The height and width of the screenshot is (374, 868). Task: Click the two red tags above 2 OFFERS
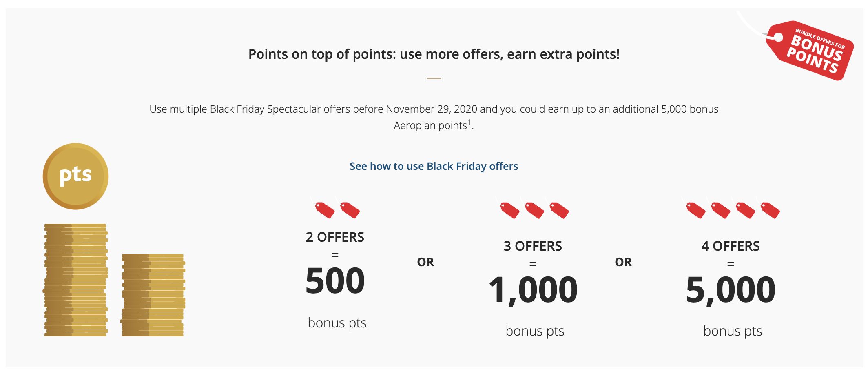tap(337, 210)
